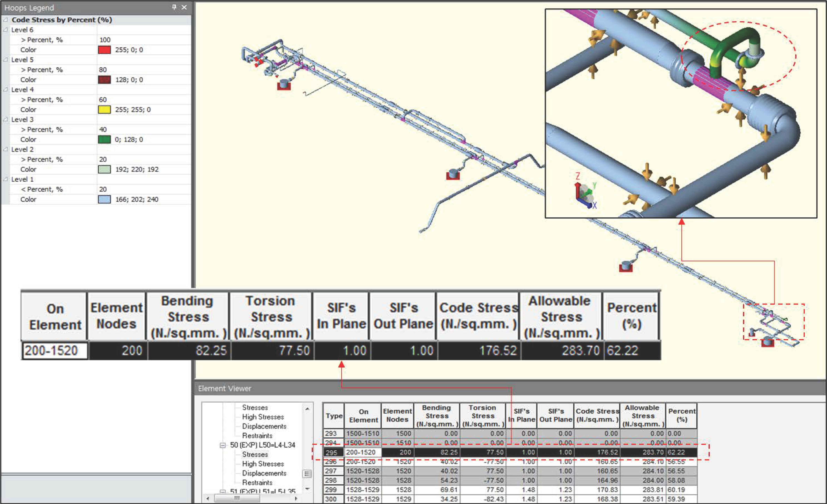Collapse the Level 3 legend group
Screen dimensions: 827x504
tap(5, 119)
